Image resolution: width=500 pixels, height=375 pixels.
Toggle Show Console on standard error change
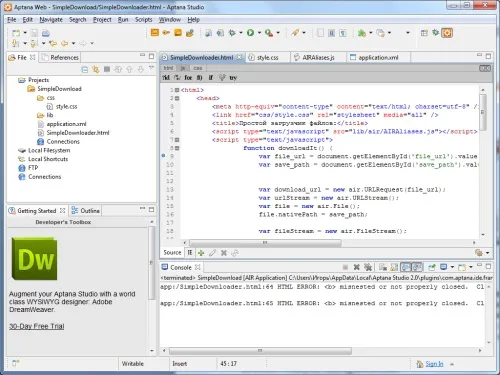coord(417,267)
